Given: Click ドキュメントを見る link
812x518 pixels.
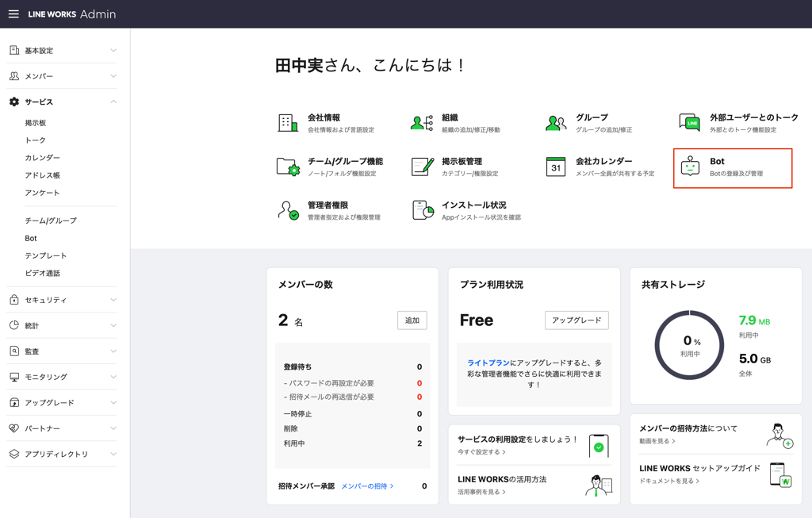Looking at the screenshot, I should [x=669, y=481].
